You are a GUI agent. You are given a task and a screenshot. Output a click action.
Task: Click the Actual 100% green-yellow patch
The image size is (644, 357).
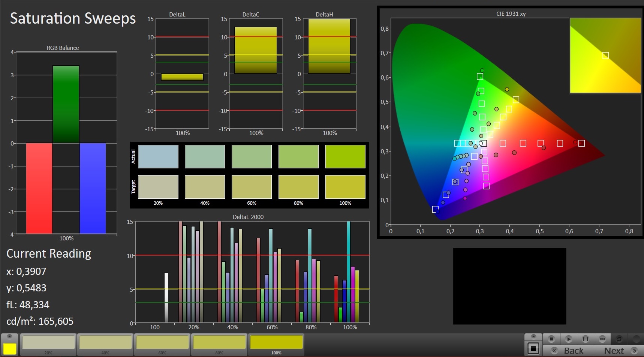click(x=345, y=156)
